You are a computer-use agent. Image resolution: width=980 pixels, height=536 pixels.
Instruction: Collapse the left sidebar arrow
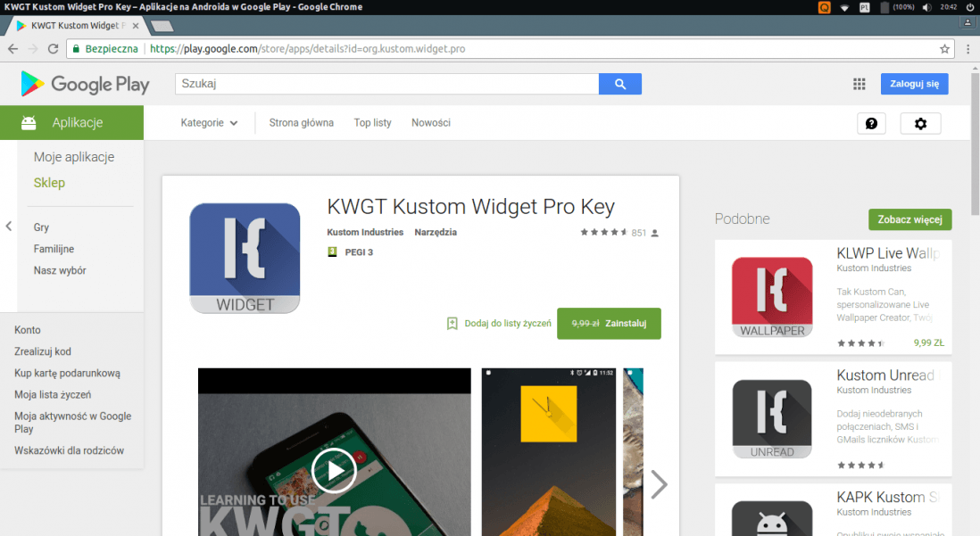pyautogui.click(x=9, y=227)
